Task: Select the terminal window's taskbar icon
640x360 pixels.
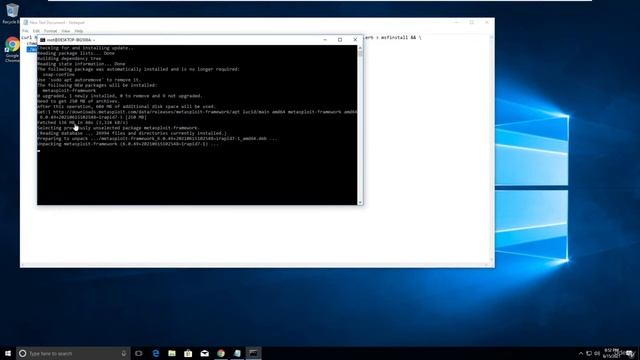Action: point(253,353)
